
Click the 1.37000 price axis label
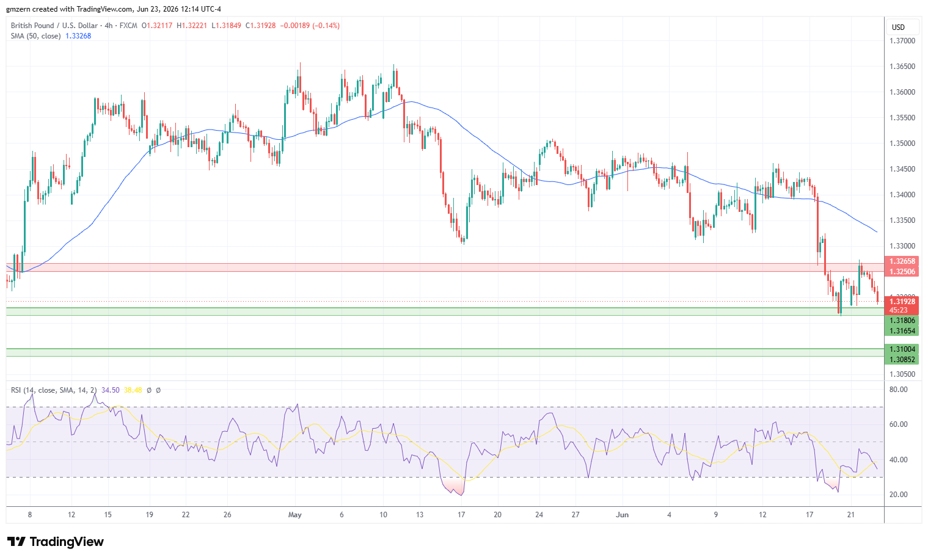point(902,41)
